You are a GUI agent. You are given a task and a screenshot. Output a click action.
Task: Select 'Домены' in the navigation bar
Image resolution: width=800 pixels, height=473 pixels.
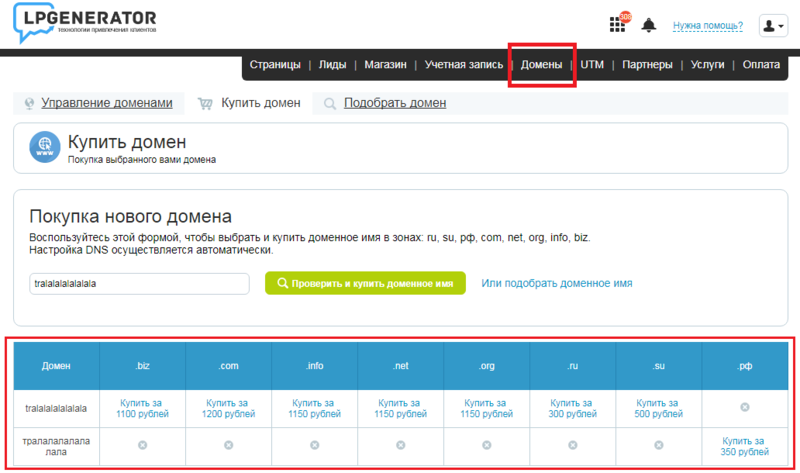tap(542, 65)
